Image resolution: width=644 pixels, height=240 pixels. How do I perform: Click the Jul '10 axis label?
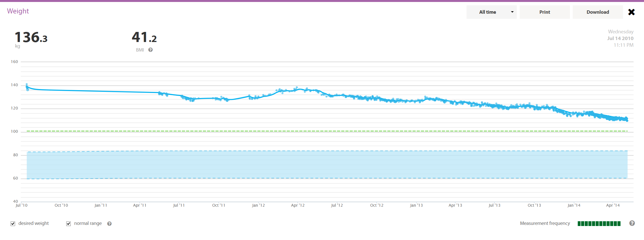point(22,205)
